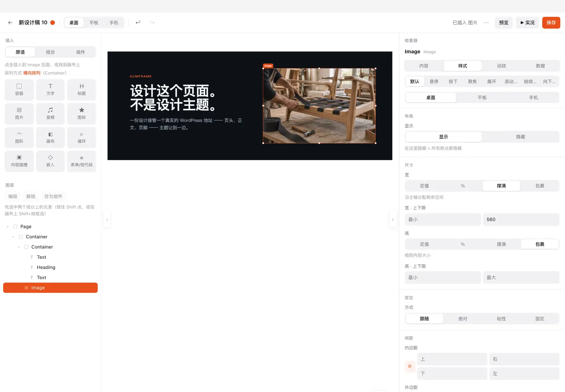
Task: Click the orange 保存 save button
Action: pos(551,23)
